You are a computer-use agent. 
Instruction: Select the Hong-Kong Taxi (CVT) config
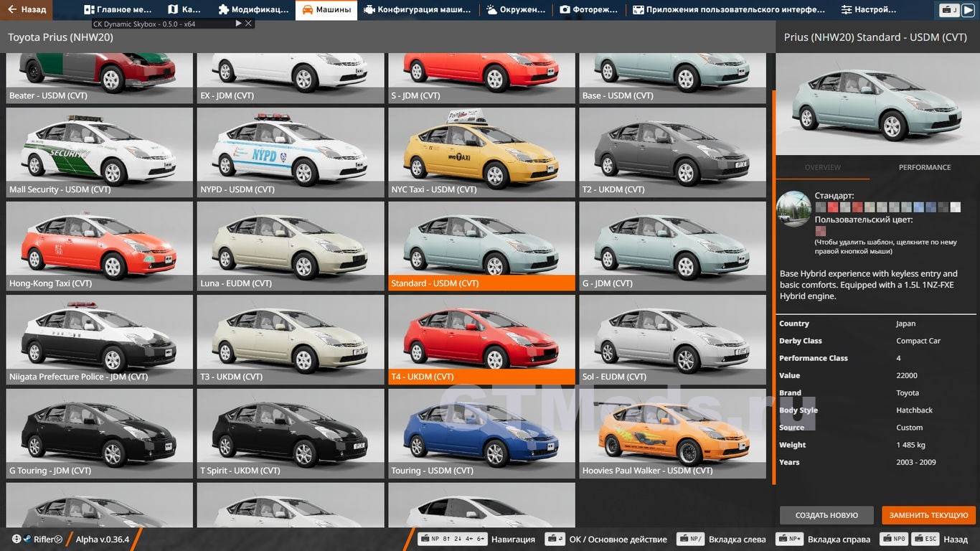[x=100, y=246]
